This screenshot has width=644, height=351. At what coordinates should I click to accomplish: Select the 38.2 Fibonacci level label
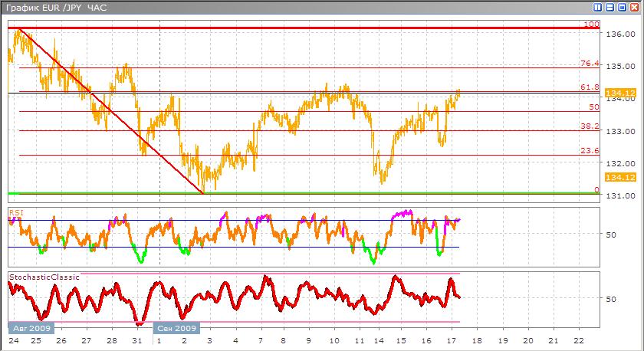[589, 126]
